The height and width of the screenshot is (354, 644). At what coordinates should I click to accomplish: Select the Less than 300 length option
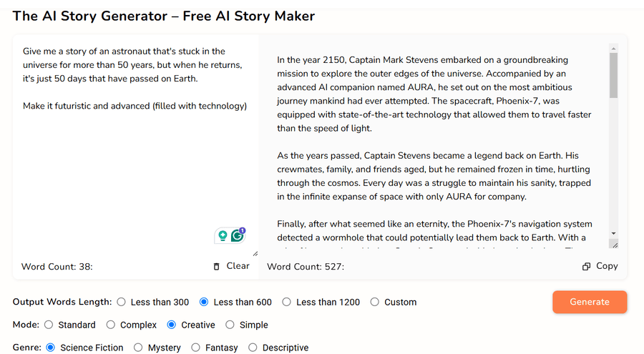point(121,302)
